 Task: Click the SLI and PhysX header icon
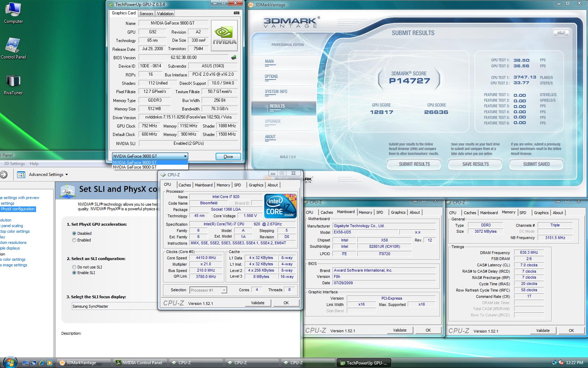pos(68,190)
